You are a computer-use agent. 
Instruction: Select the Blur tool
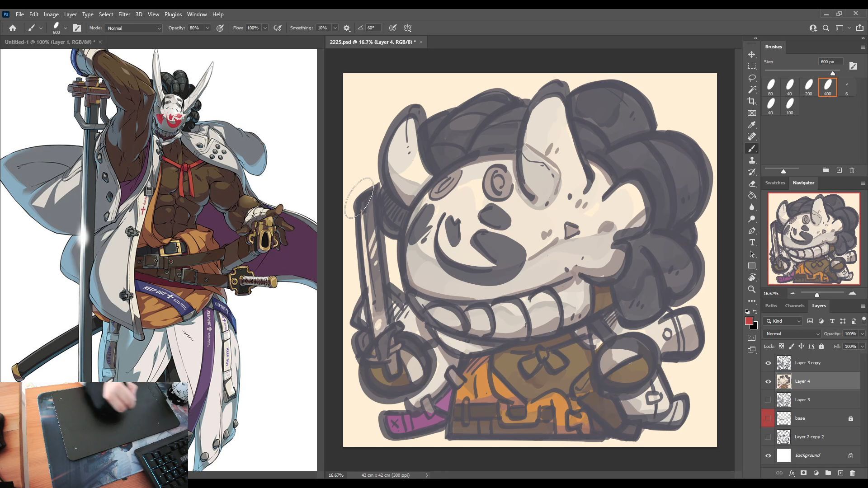752,207
